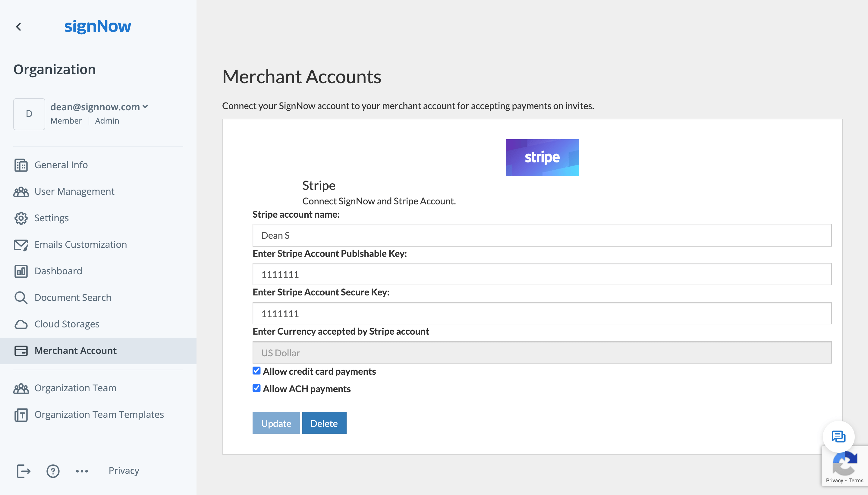Open User Management menu item
The image size is (868, 495).
(x=74, y=191)
